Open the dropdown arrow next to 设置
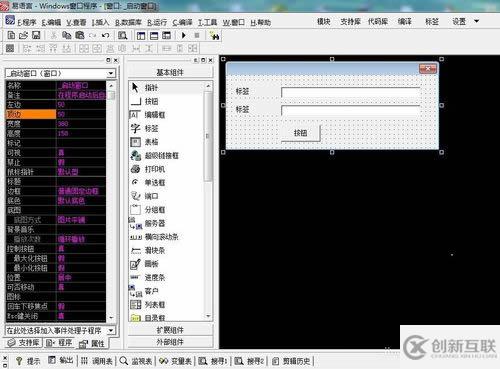Screen dimensions: 500x369 tap(477, 21)
